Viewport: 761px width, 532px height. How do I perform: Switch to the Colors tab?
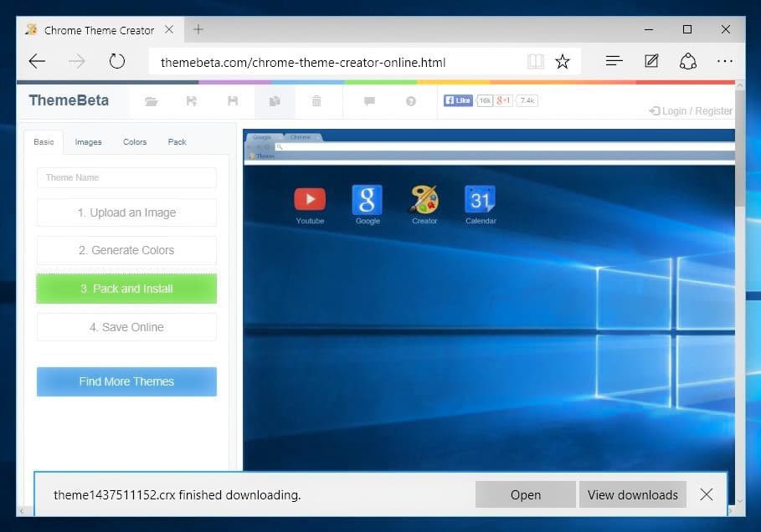pyautogui.click(x=135, y=142)
